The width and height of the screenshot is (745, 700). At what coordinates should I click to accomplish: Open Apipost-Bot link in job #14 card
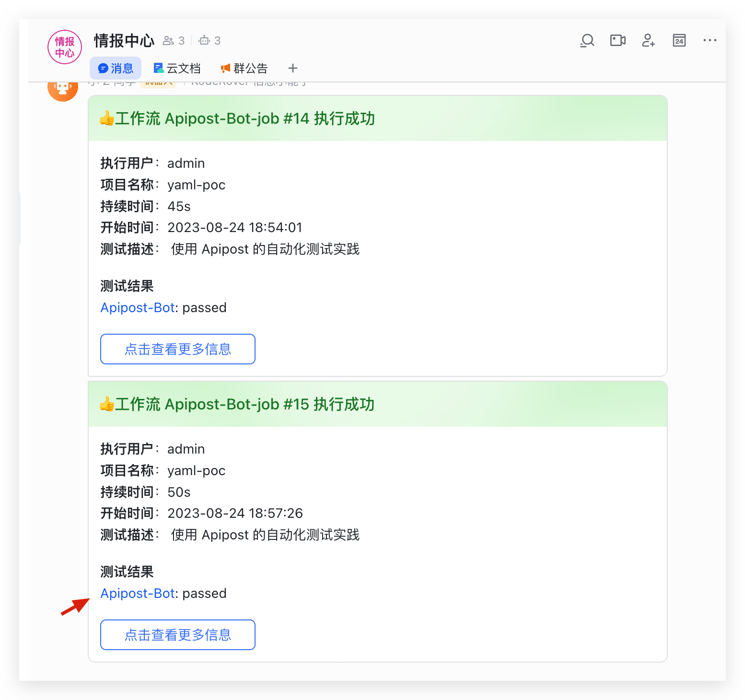pos(137,308)
